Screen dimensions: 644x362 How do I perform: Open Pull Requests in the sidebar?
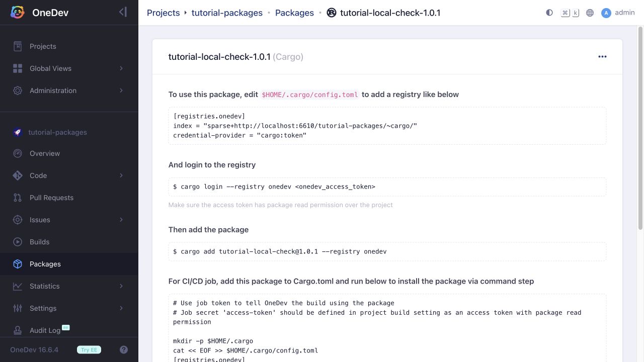[x=69, y=198]
